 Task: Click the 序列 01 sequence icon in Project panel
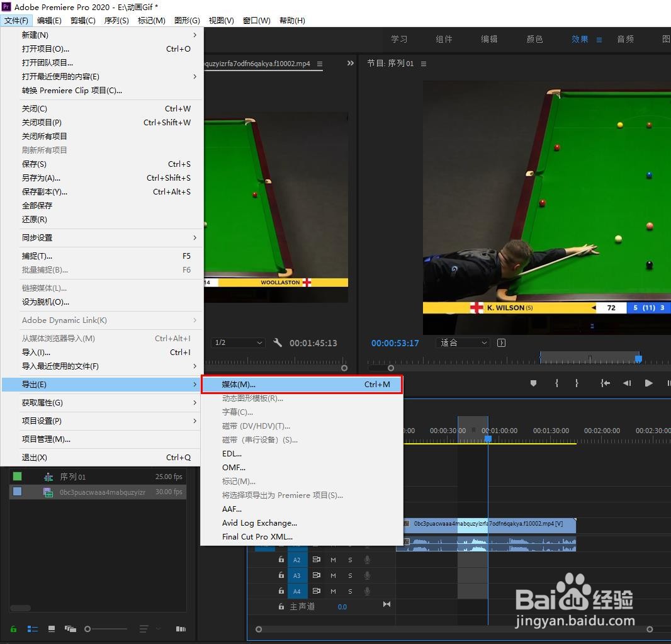(x=48, y=477)
